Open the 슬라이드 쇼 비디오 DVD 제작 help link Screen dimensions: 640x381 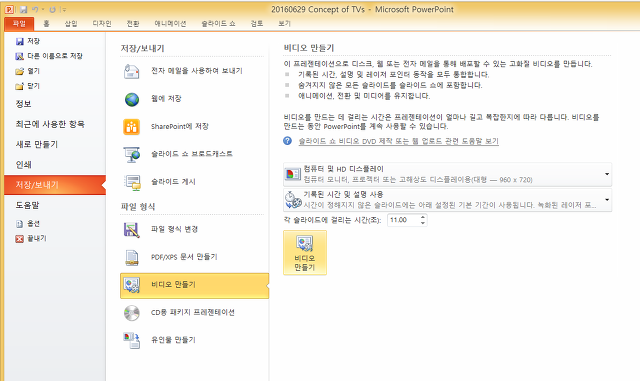point(398,141)
